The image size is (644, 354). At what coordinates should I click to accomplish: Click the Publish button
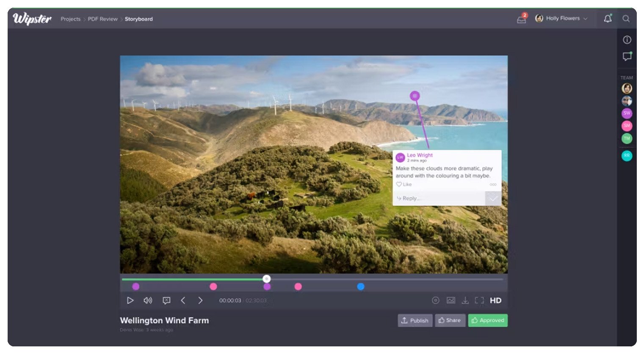pyautogui.click(x=415, y=321)
